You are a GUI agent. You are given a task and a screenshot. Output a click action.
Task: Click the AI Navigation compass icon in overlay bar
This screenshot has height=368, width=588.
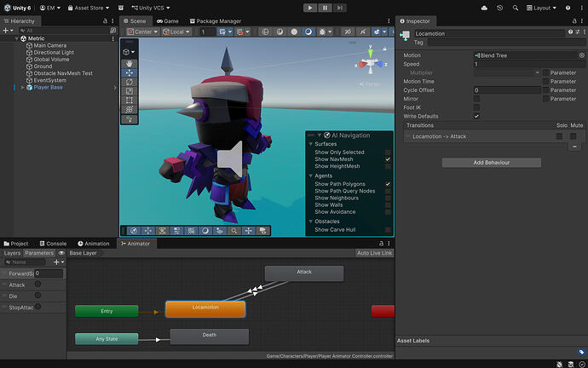click(x=134, y=231)
